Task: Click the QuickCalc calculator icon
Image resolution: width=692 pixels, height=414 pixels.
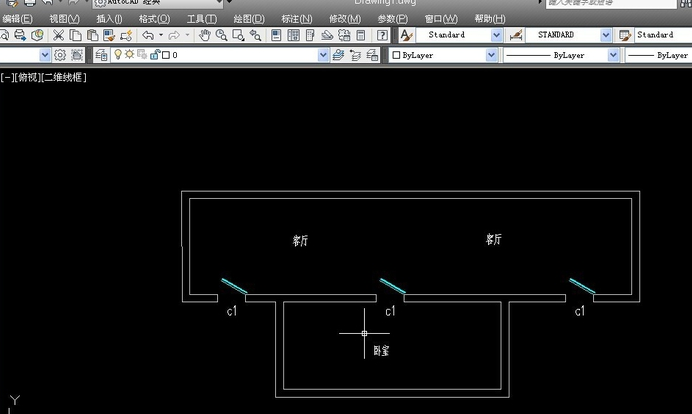Action: (x=361, y=35)
